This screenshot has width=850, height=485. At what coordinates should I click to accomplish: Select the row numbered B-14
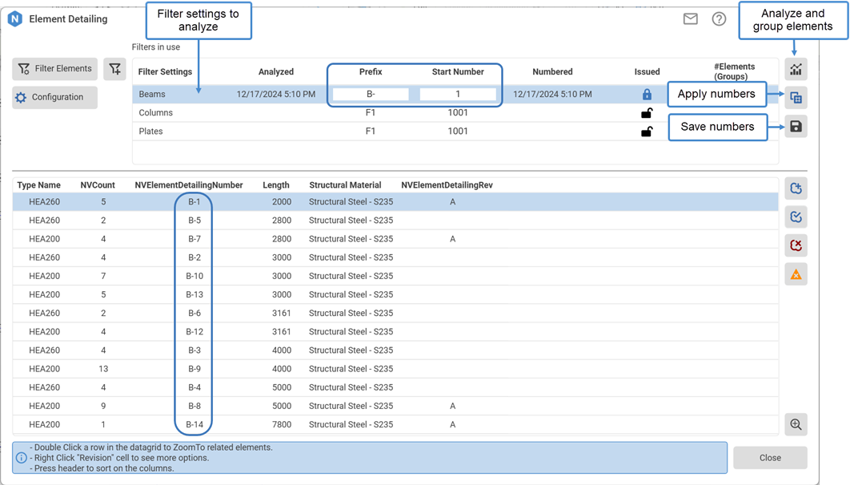point(396,424)
